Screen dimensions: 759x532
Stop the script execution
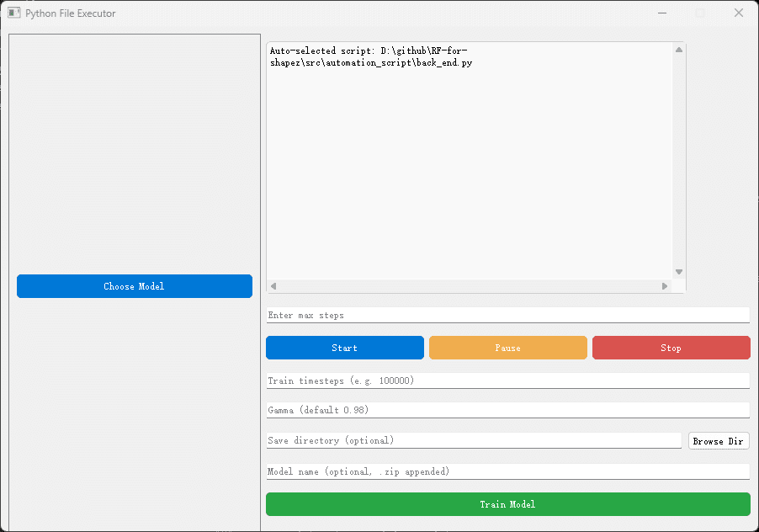(x=671, y=347)
